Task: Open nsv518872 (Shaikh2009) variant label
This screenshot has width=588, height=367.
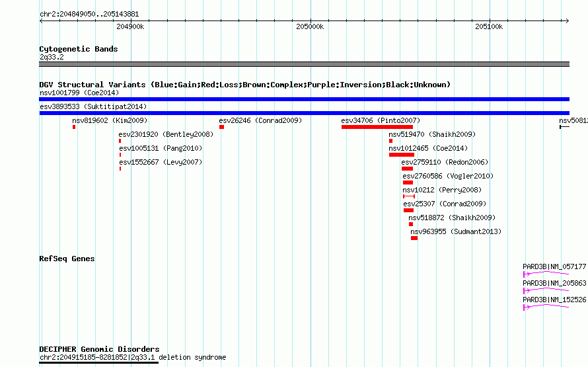Action: point(452,218)
